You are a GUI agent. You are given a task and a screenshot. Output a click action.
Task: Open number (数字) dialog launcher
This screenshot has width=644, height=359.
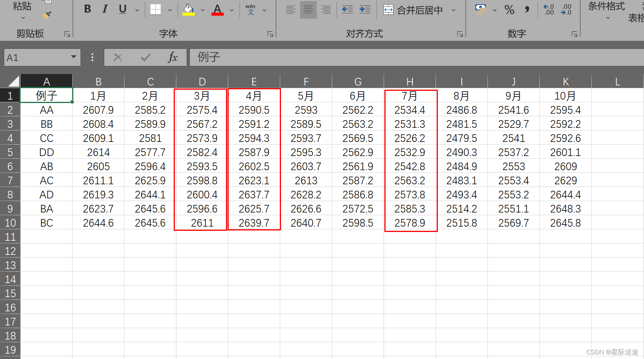[x=575, y=34]
